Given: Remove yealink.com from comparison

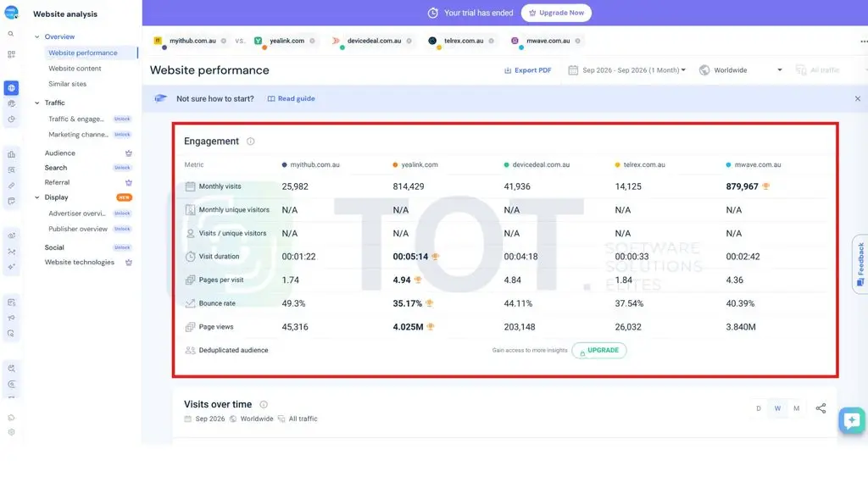Looking at the screenshot, I should [312, 41].
